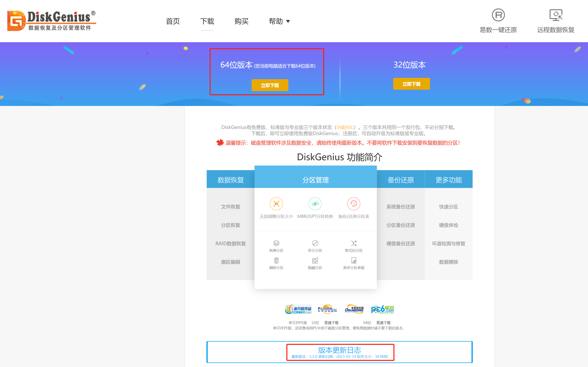This screenshot has width=588, height=367.
Task: Go to the 首页 menu item
Action: coord(173,21)
